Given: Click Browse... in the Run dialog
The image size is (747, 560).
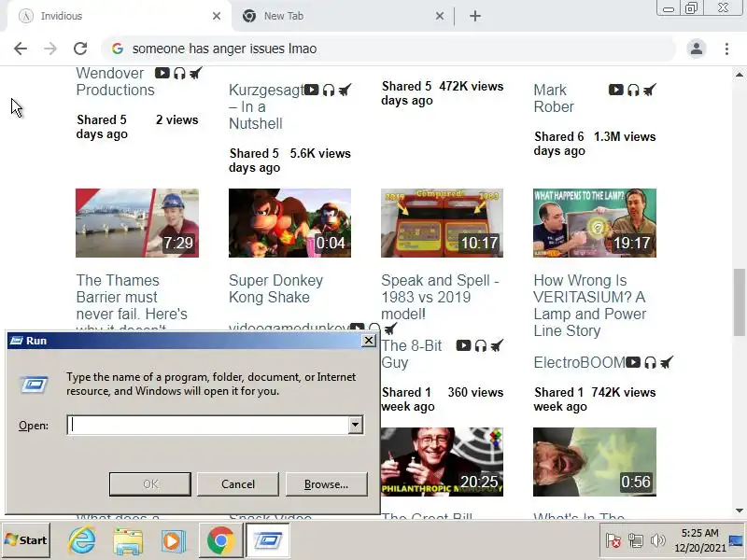Looking at the screenshot, I should click(326, 484).
